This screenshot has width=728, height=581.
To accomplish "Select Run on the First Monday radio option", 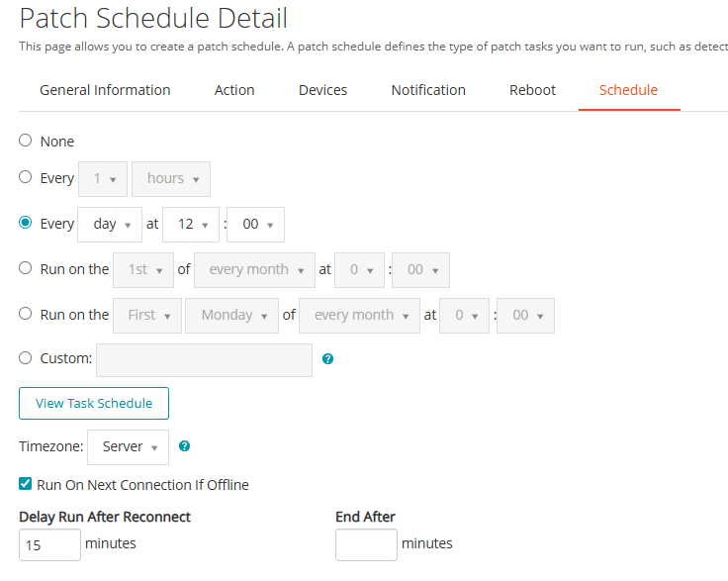I will (26, 314).
